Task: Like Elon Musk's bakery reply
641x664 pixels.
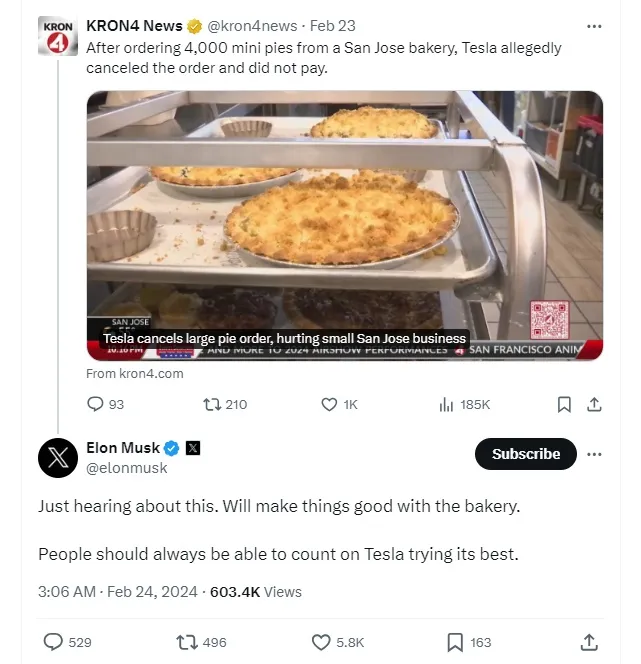Action: 321,642
